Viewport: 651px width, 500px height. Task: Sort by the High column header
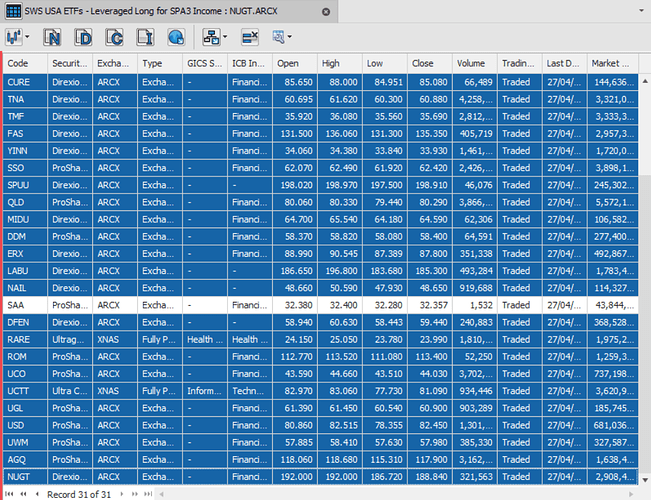click(x=340, y=64)
